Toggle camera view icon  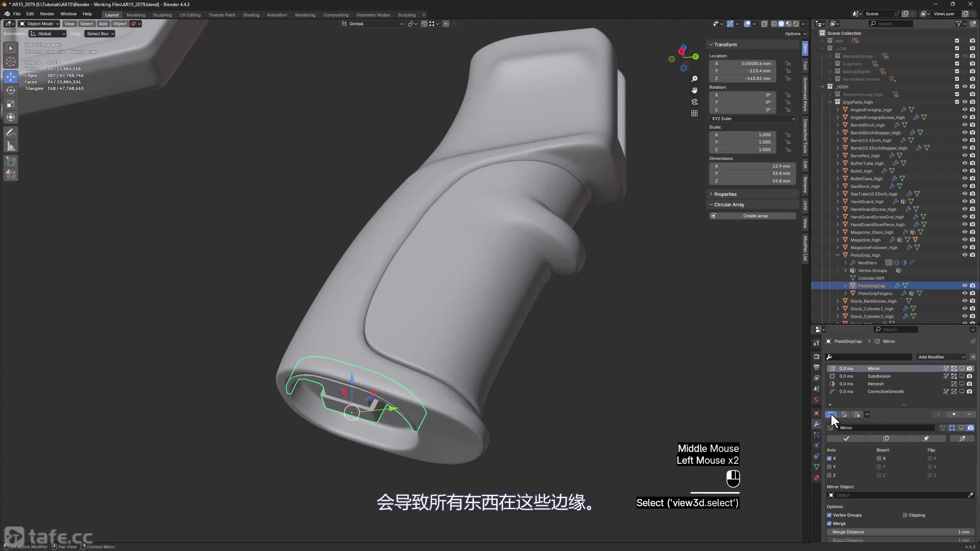click(694, 102)
